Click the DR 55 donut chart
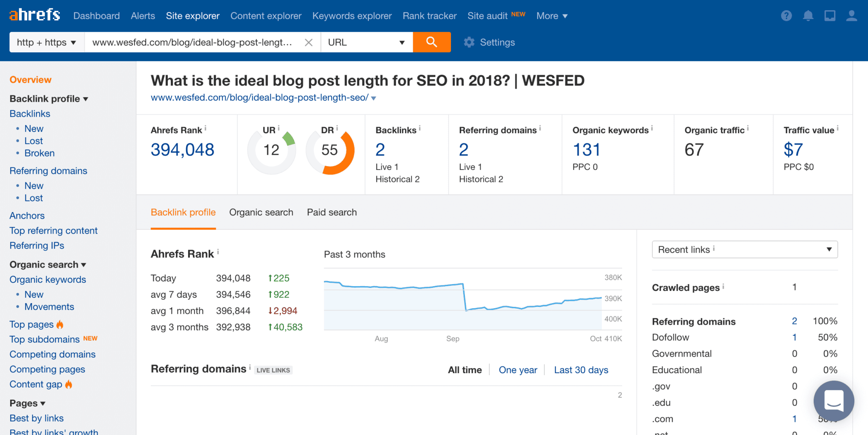This screenshot has width=868, height=435. click(330, 151)
